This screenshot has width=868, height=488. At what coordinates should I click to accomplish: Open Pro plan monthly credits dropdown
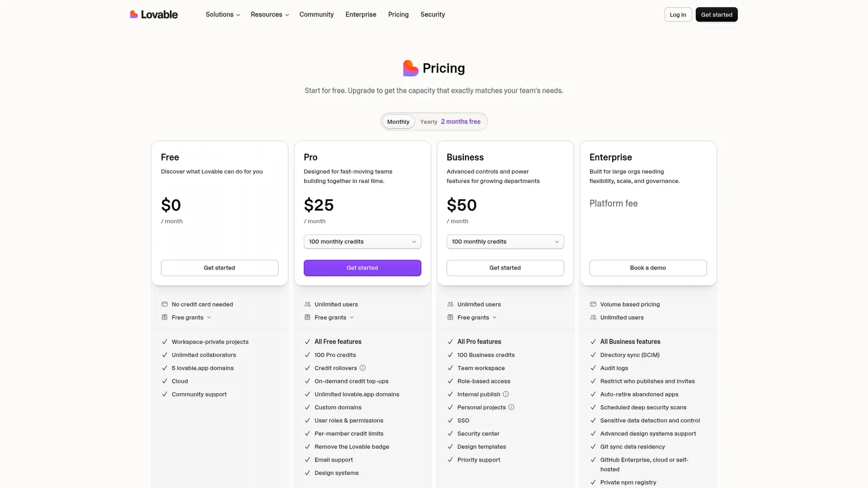coord(362,242)
